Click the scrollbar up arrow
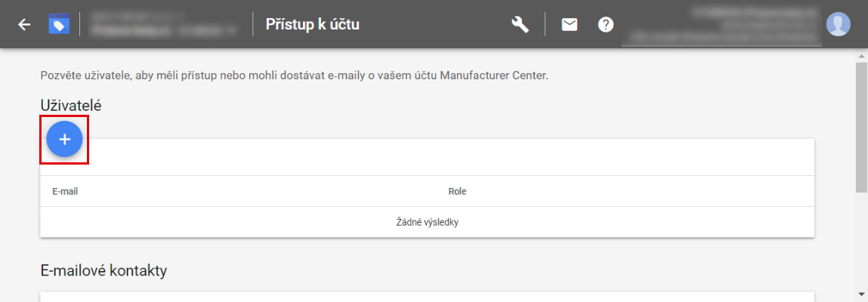Image resolution: width=868 pixels, height=302 pixels. pyautogui.click(x=861, y=57)
